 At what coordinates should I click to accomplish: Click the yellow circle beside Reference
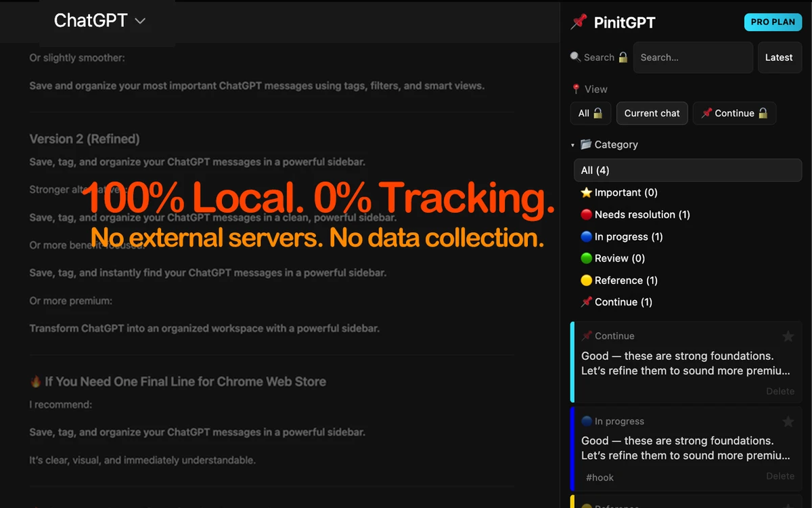click(x=587, y=280)
